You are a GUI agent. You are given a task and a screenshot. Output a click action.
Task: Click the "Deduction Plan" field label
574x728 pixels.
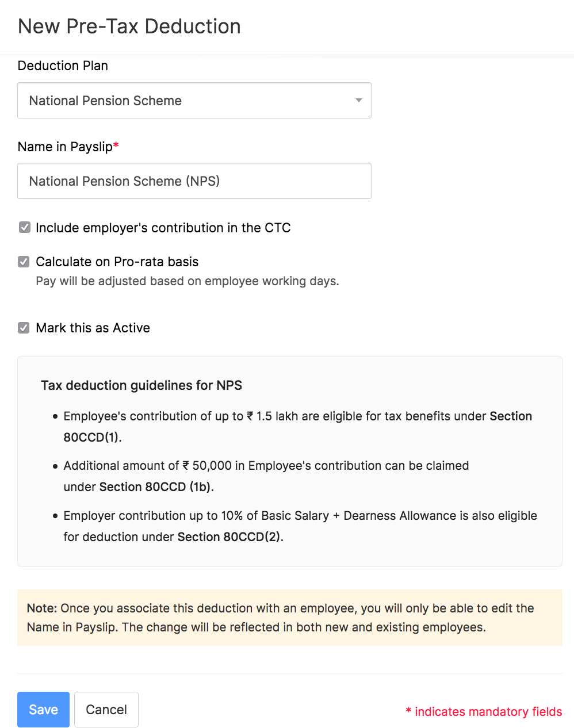[63, 66]
